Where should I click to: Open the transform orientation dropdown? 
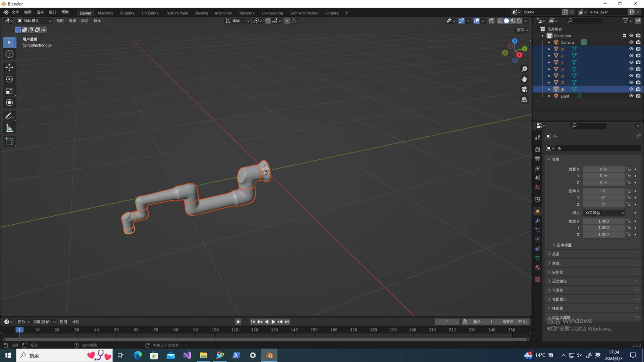(237, 21)
